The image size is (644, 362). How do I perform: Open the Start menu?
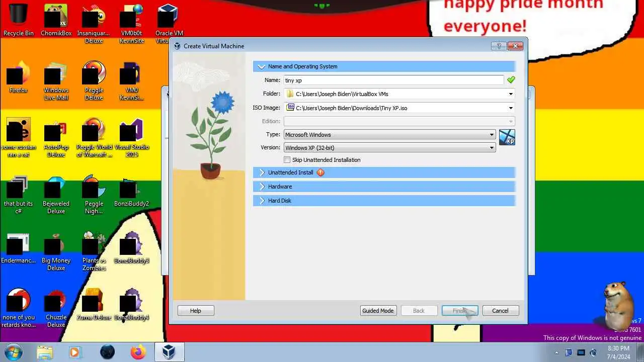[x=13, y=352]
